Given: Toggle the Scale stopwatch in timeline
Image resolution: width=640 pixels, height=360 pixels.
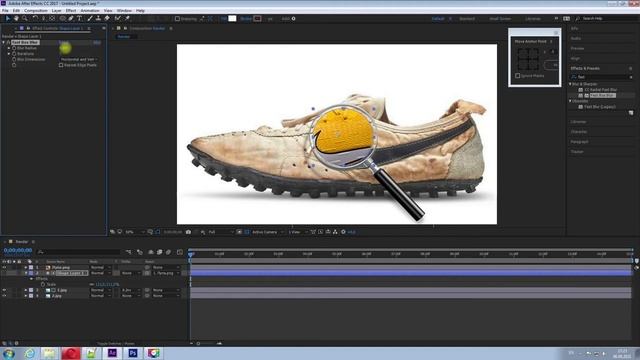Looking at the screenshot, I should (x=43, y=284).
